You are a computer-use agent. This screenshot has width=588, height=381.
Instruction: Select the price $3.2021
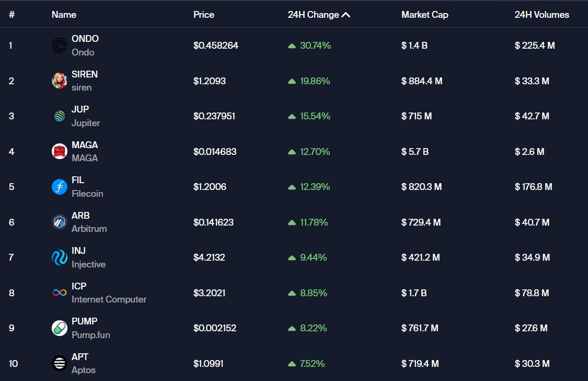(x=209, y=293)
